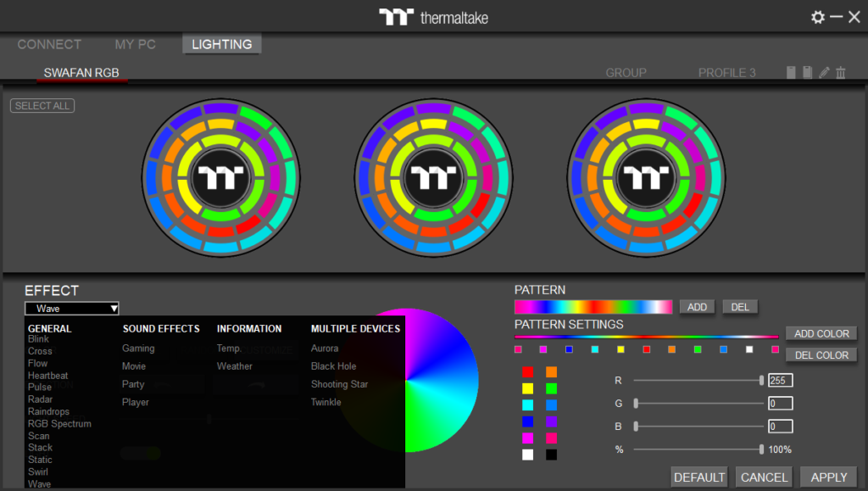Viewport: 868px width, 491px height.
Task: Choose Twinkle effect
Action: tap(326, 402)
